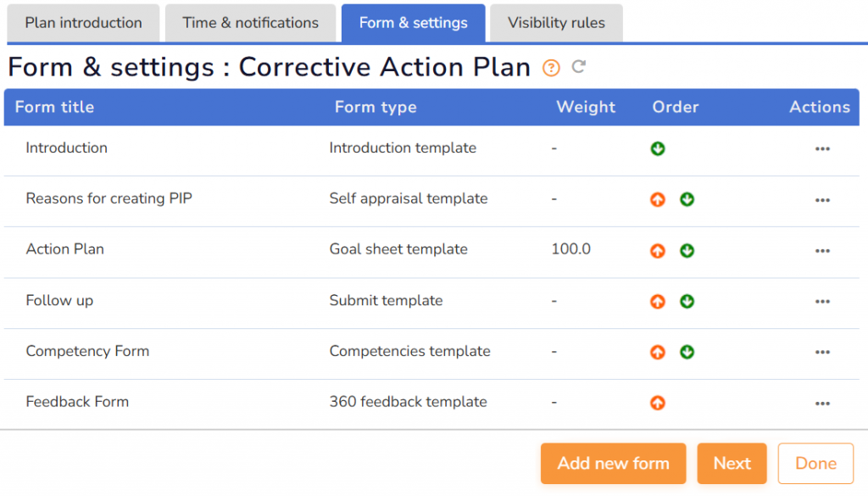Click the Add new form button
868x496 pixels.
pos(613,463)
